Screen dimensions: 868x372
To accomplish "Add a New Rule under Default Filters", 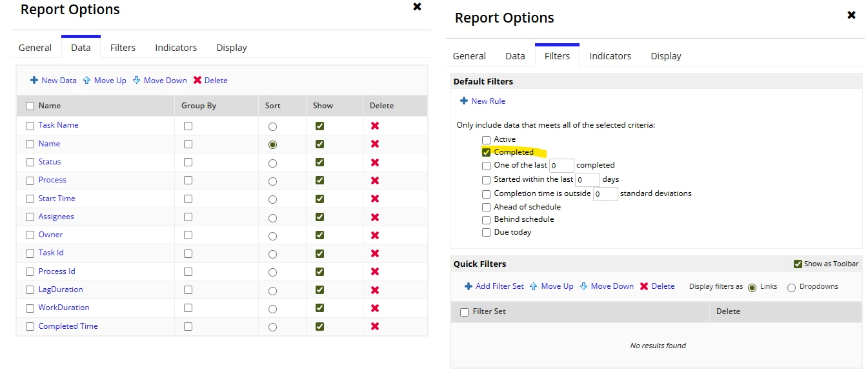I will [x=483, y=101].
